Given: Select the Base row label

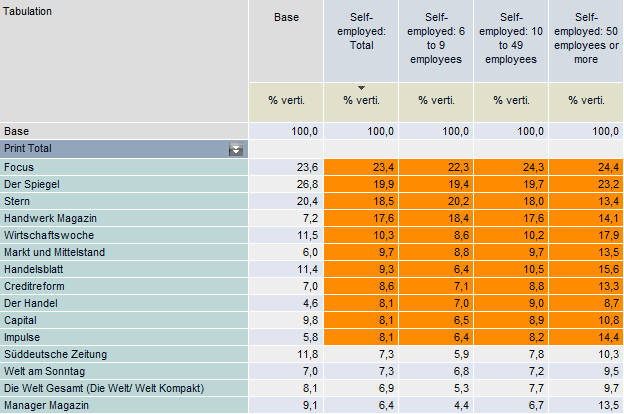Looking at the screenshot, I should click(x=124, y=131).
